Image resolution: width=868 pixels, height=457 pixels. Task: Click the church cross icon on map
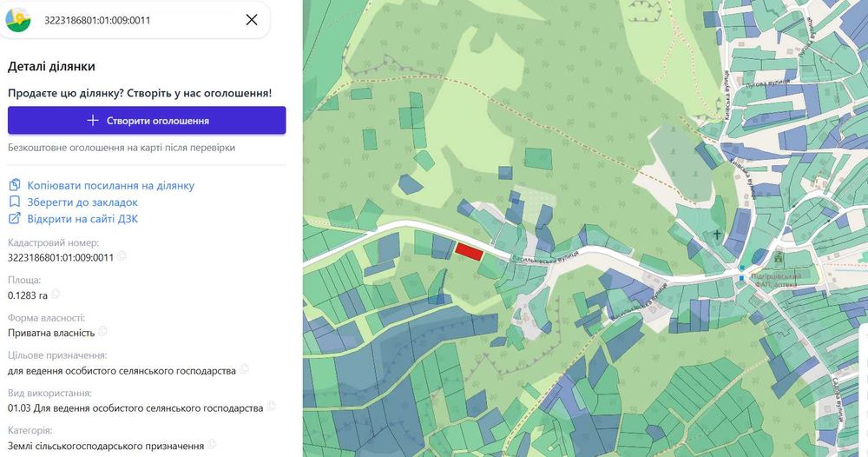pos(717,235)
